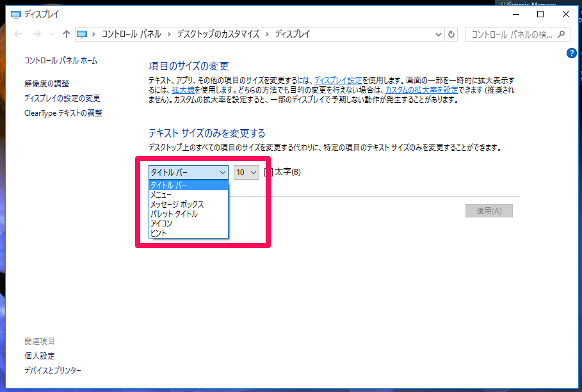Open the 個人設定 link at the bottom
Viewport: 582px width, 392px height.
pyautogui.click(x=40, y=356)
